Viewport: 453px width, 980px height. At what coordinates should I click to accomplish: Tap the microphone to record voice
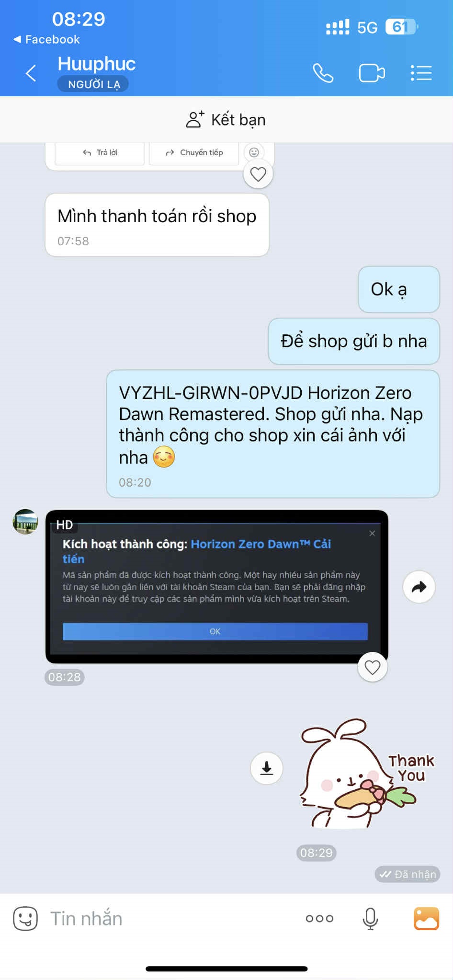click(370, 918)
